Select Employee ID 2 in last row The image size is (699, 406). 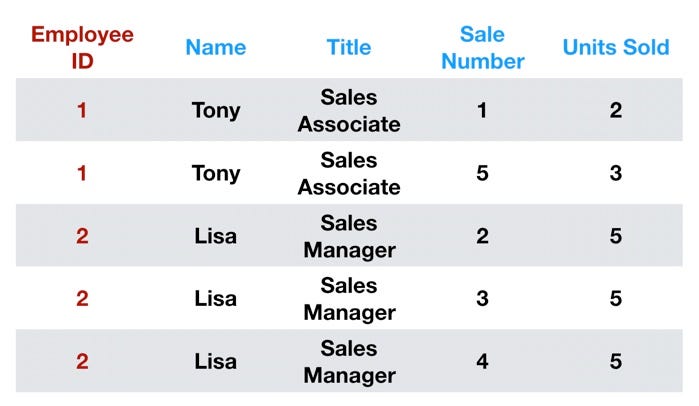(x=82, y=361)
